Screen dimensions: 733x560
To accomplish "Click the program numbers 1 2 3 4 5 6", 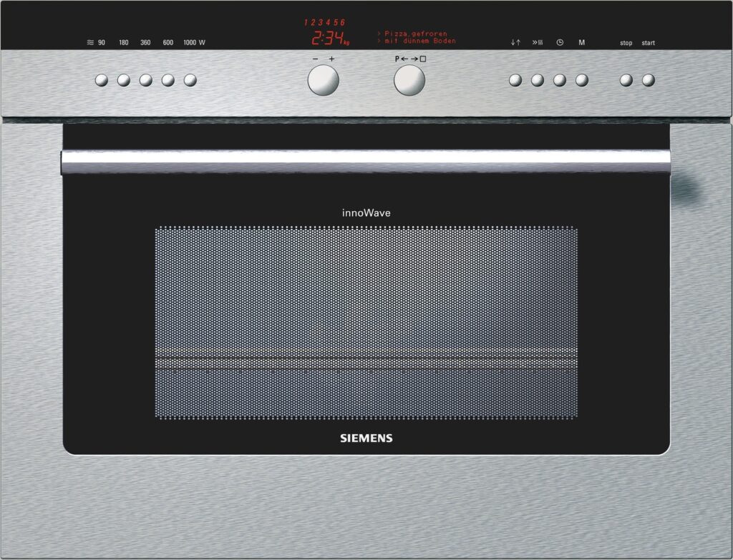I will click(x=324, y=22).
